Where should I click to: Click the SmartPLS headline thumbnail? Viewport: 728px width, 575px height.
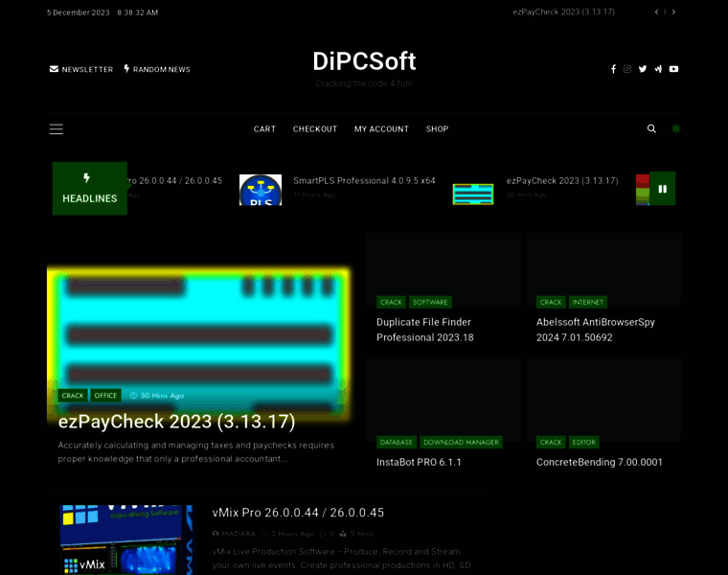click(261, 190)
